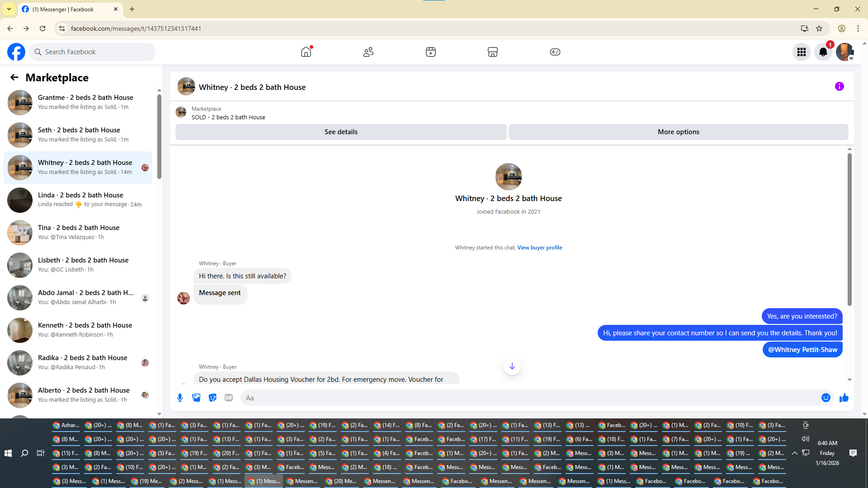Open the notifications bell

point(823,52)
